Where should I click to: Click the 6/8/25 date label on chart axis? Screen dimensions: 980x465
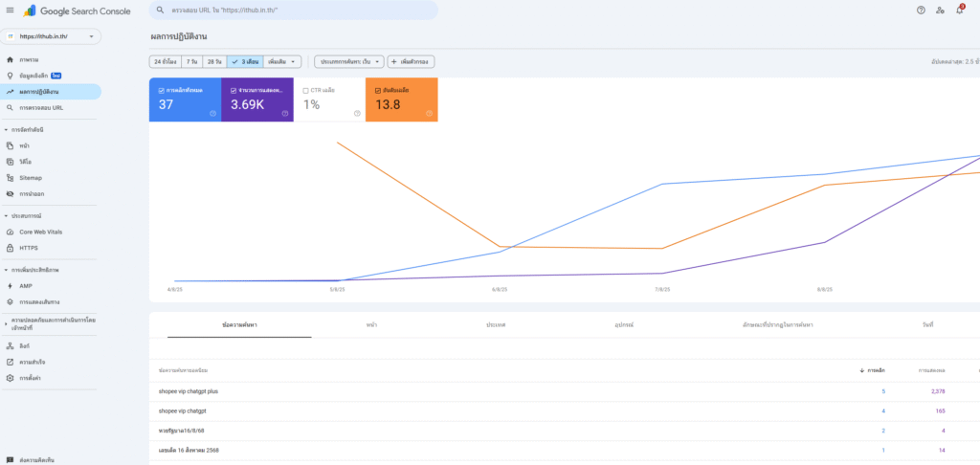(500, 289)
